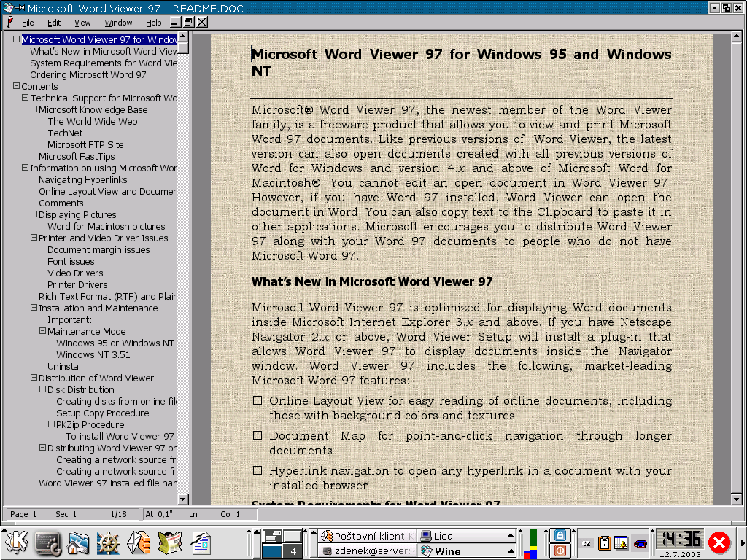The image size is (747, 560).
Task: Open the Edit menu
Action: click(x=54, y=23)
